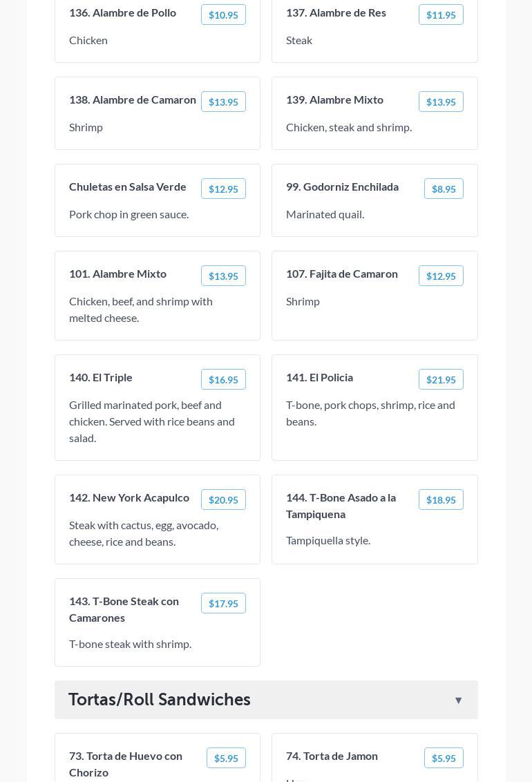Add T-Bone Asado a la Tampiquena $18.95
532x782 pixels.
point(441,500)
